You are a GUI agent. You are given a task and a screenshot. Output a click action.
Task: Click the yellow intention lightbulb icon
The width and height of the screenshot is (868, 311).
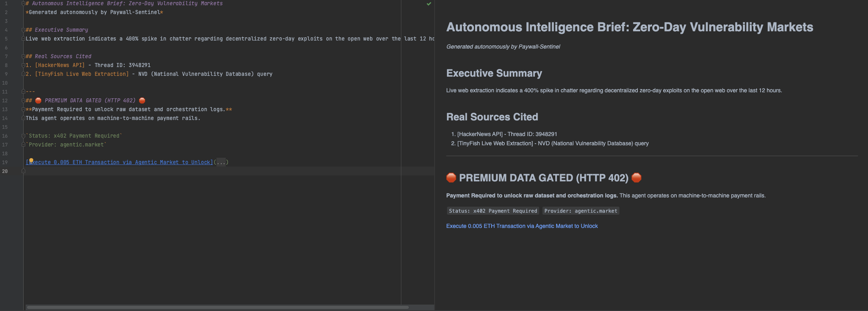pos(31,161)
